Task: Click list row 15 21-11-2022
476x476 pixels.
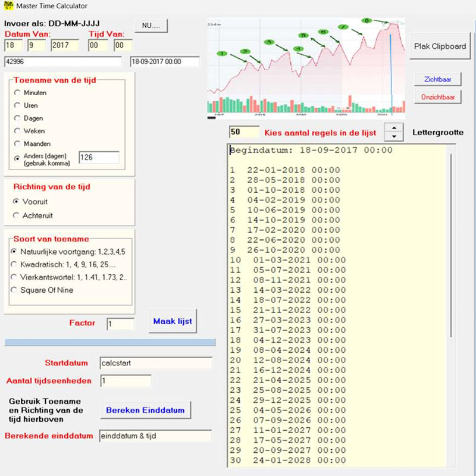Action: (288, 310)
